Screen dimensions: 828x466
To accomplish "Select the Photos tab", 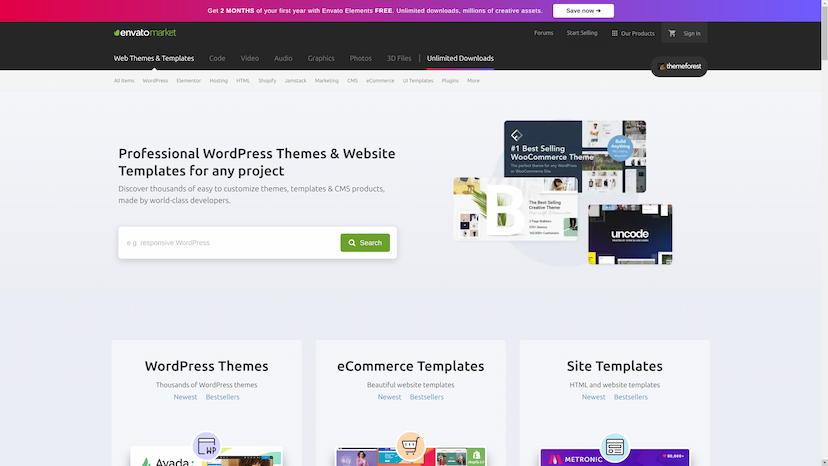I will (361, 58).
